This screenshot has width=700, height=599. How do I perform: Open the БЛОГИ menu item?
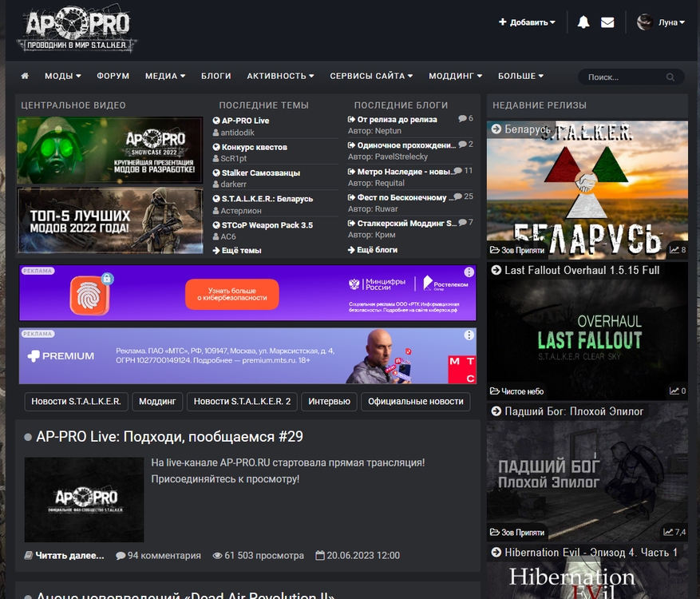216,76
